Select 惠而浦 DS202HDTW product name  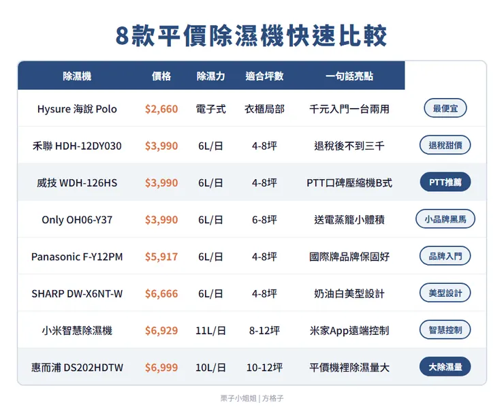tap(77, 368)
